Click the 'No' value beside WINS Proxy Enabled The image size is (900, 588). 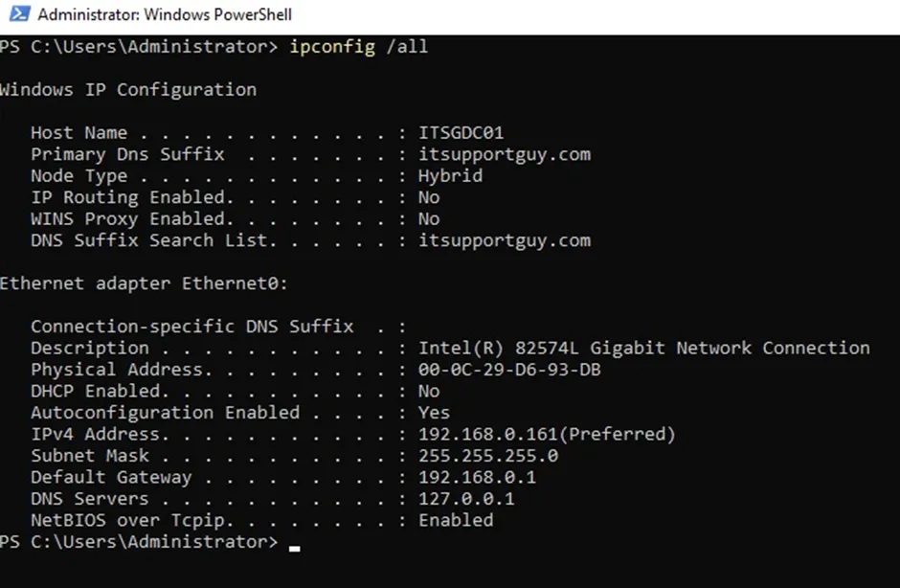[429, 219]
